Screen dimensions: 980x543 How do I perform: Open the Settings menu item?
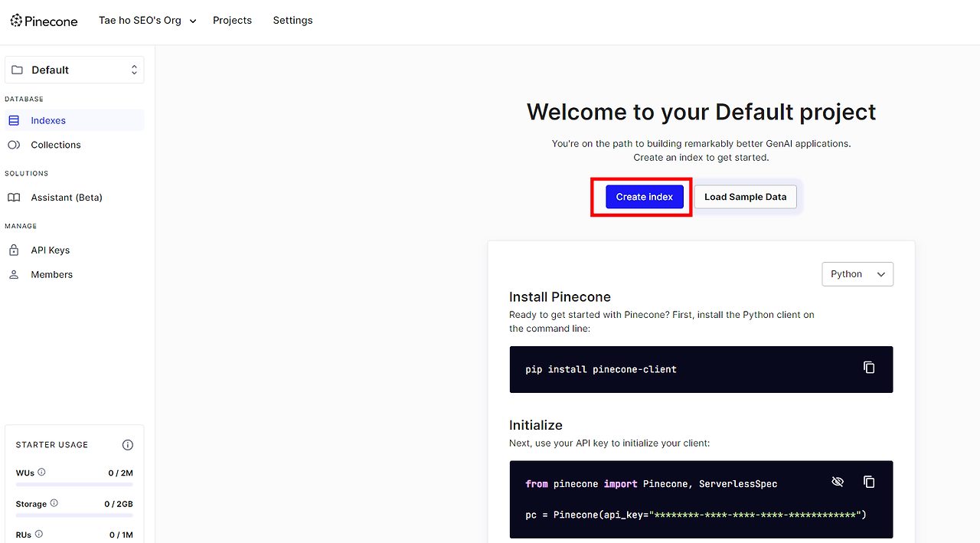(x=292, y=21)
